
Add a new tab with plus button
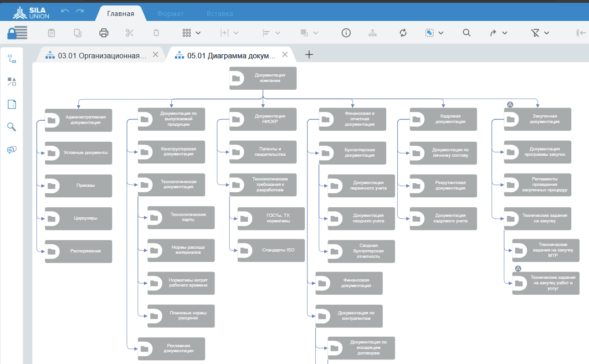click(309, 55)
